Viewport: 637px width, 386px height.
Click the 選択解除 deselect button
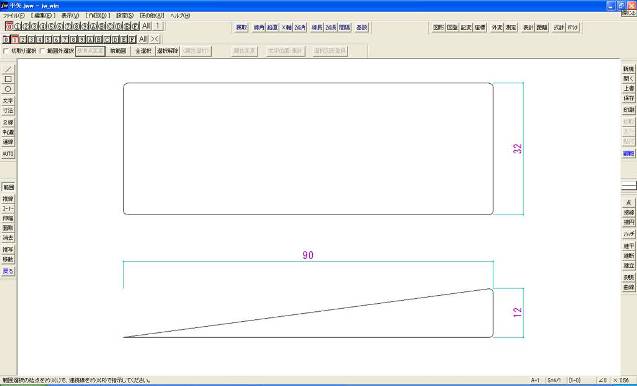[168, 51]
